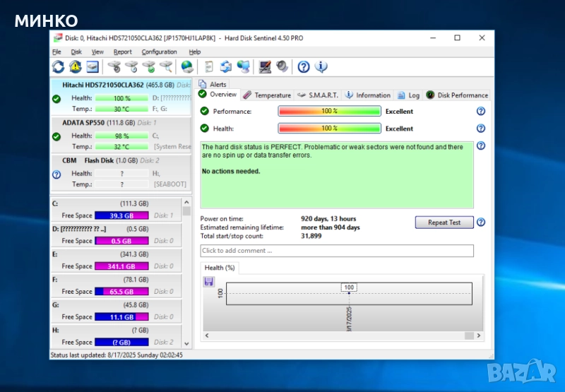The width and height of the screenshot is (565, 392).
Task: Save the health graph using the floppy icon
Action: pyautogui.click(x=208, y=282)
